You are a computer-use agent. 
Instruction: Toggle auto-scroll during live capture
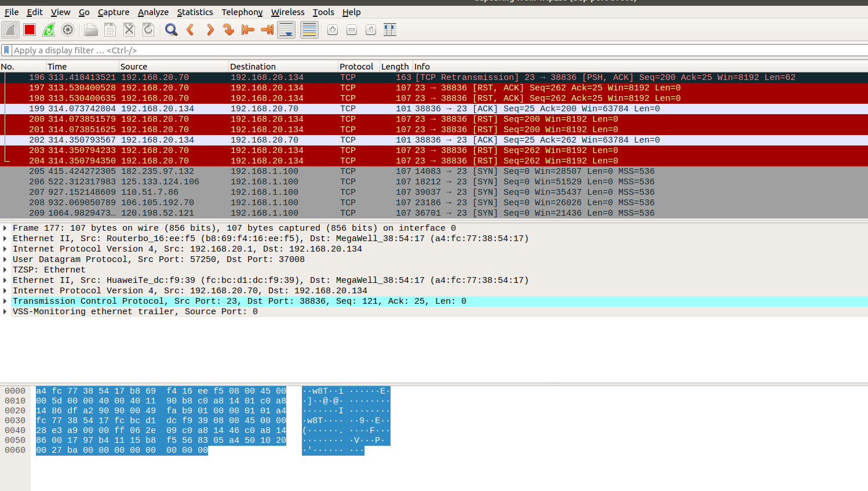click(x=286, y=30)
